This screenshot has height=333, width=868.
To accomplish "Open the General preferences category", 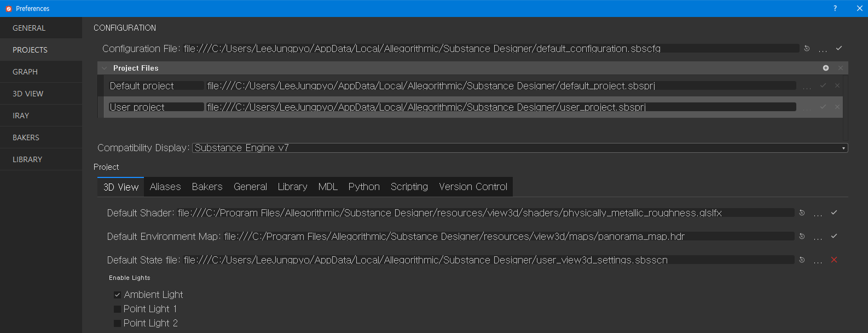I will point(41,28).
